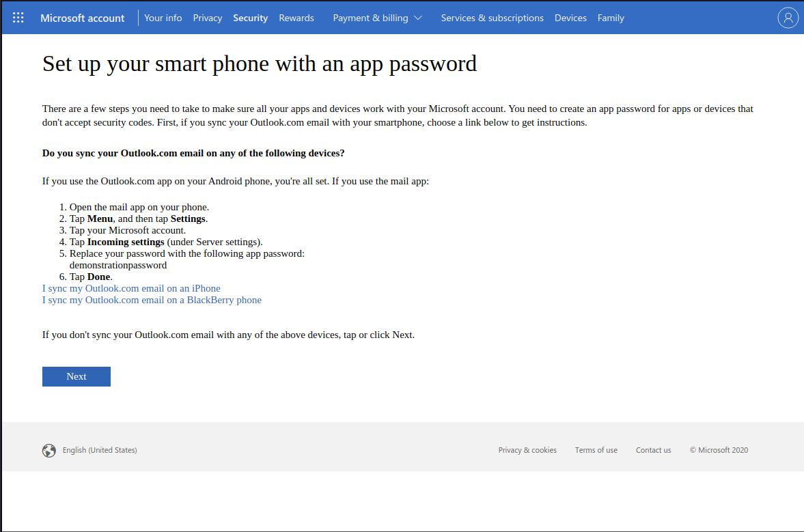Open the Devices tab

coord(570,18)
